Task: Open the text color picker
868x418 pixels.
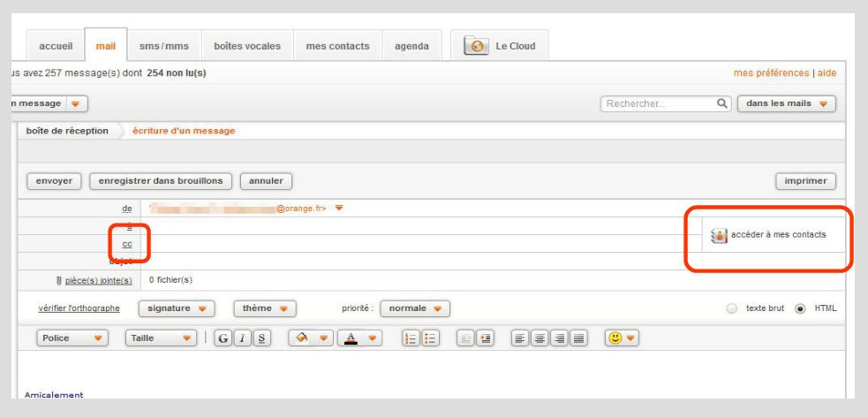Action: [359, 339]
